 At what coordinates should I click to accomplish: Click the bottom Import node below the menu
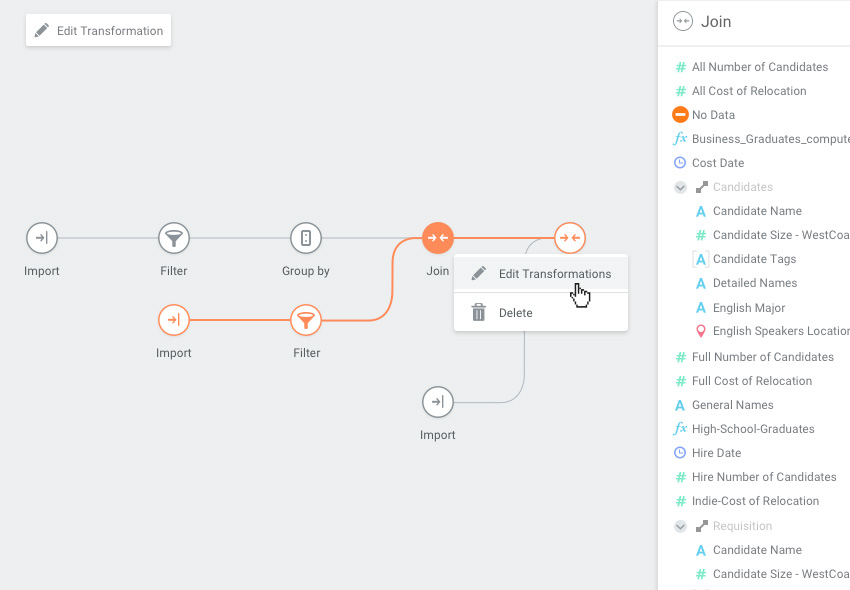[438, 402]
